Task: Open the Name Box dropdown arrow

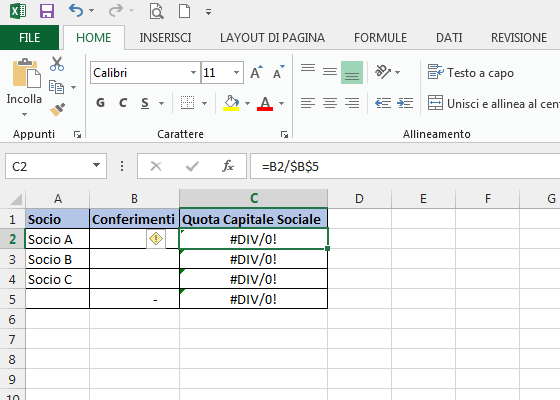Action: click(96, 166)
